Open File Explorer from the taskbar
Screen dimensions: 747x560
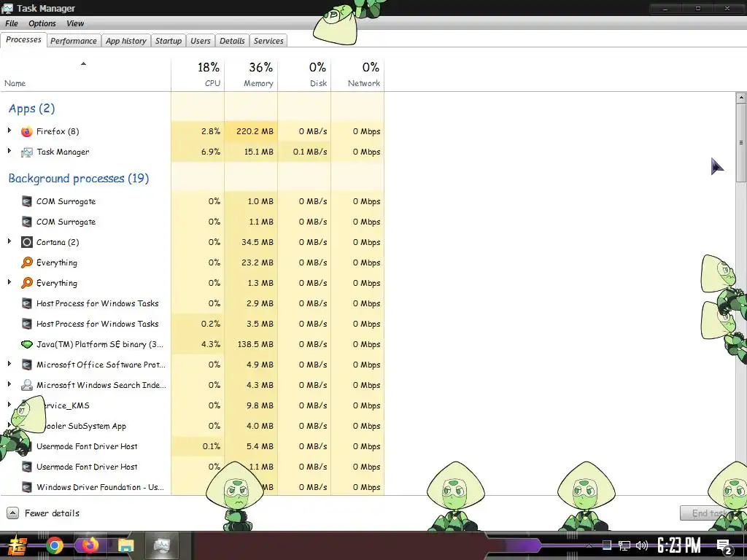126,545
